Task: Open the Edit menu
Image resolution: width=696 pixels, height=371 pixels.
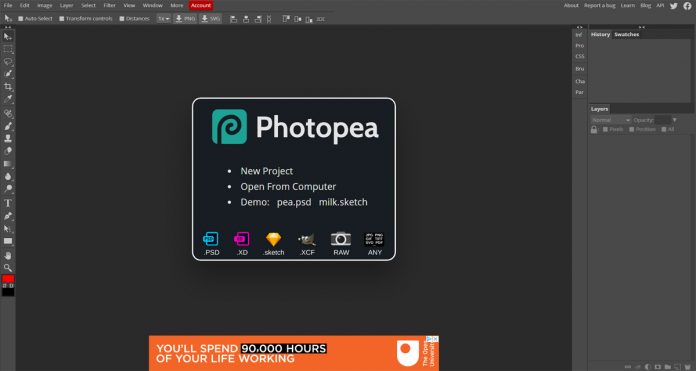Action: 24,5
